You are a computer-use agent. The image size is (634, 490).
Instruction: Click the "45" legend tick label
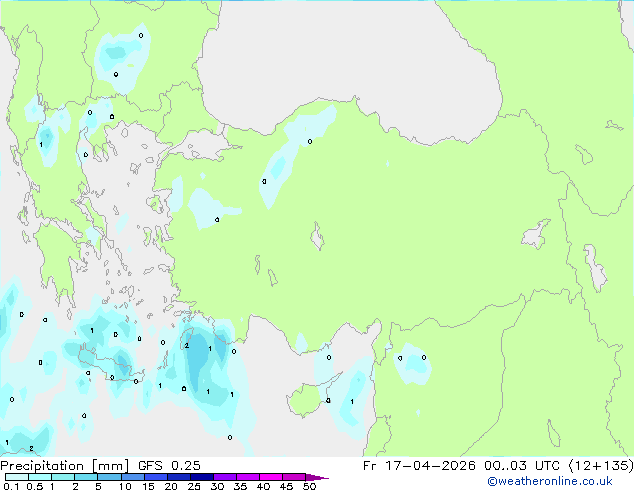[286, 486]
